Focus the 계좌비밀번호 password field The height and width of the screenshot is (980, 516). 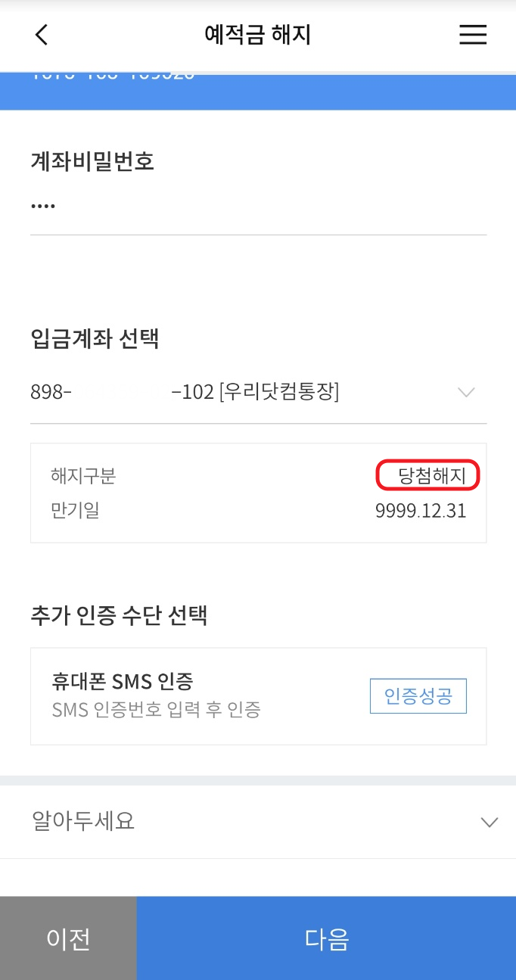click(x=258, y=206)
